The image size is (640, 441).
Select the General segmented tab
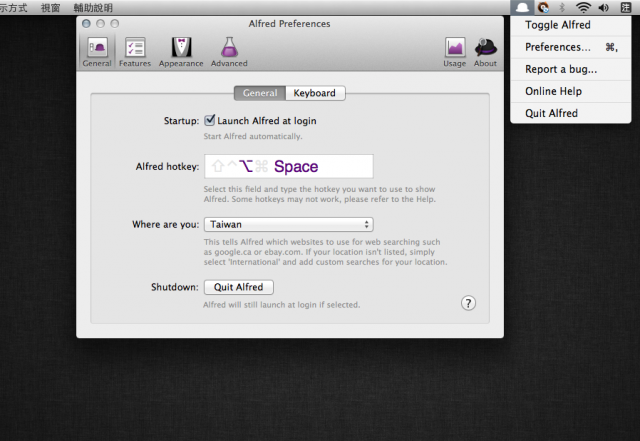[x=260, y=93]
